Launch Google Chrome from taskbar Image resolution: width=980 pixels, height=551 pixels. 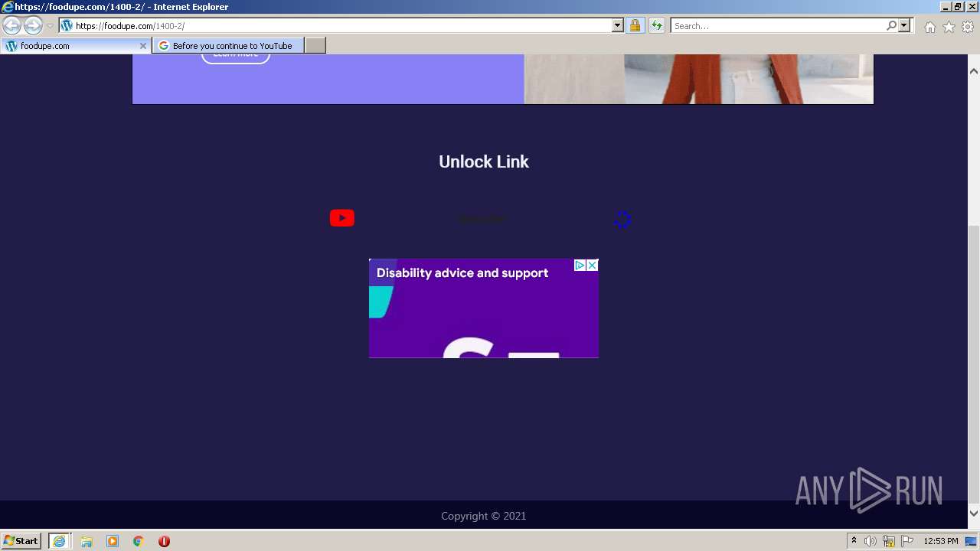[139, 541]
